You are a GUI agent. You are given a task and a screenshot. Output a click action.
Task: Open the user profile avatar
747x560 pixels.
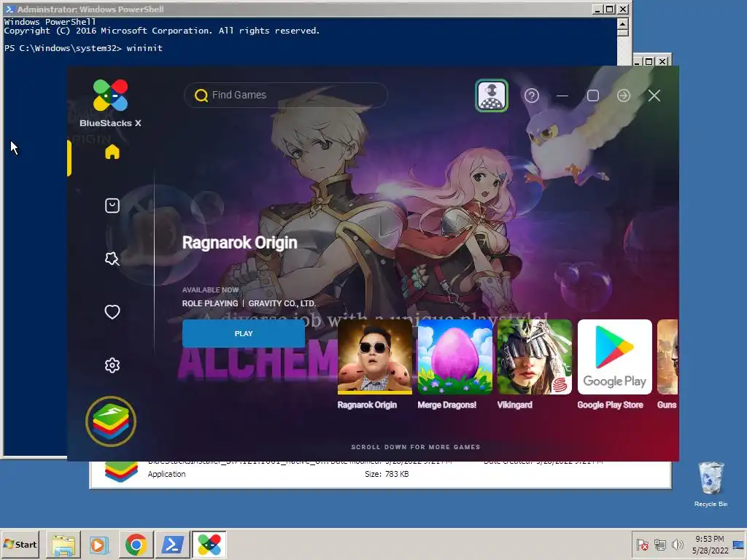pos(492,96)
